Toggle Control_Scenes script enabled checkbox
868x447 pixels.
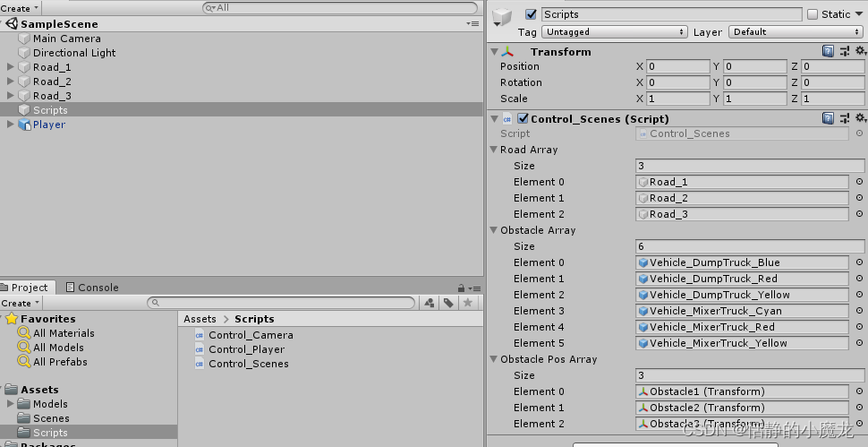click(523, 118)
